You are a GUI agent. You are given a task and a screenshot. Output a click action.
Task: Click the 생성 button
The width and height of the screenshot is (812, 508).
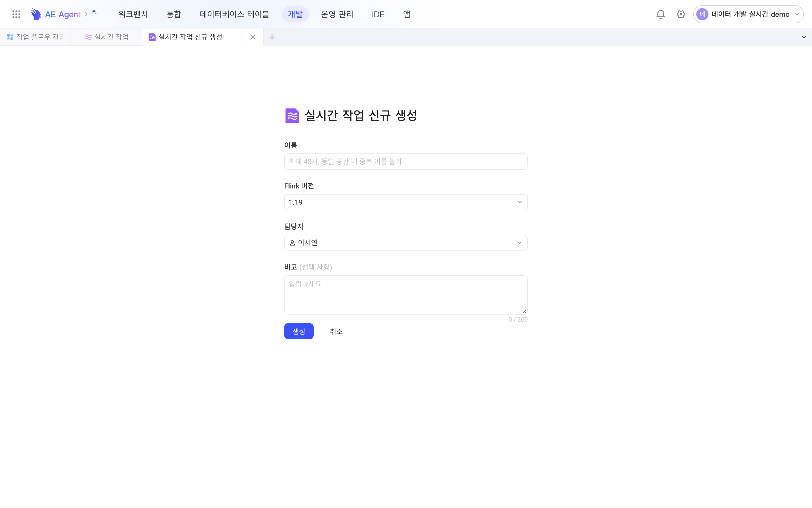coord(299,331)
